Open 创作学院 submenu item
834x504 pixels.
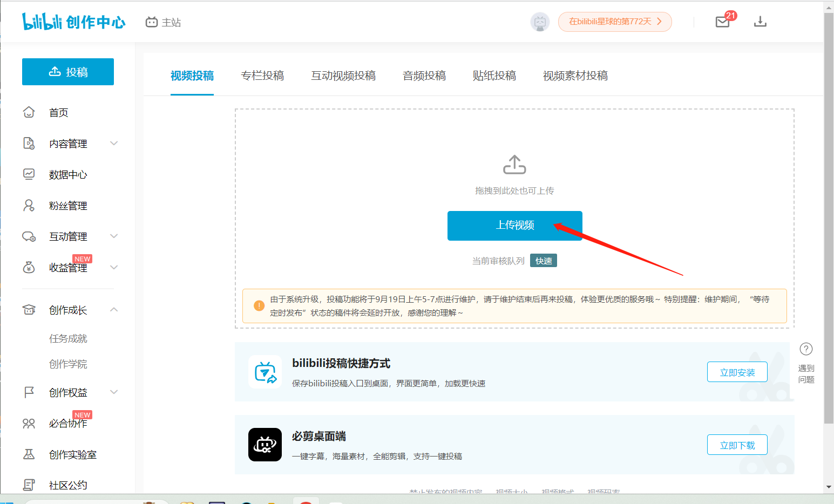coord(68,364)
